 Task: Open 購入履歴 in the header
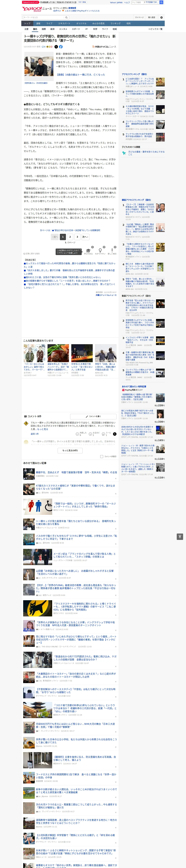[152, 18]
